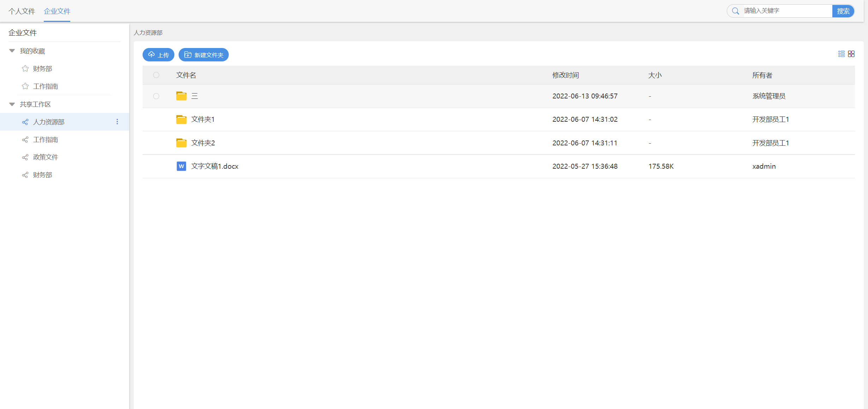Click star icon next to favorite 工作指南
Image resolution: width=868 pixels, height=409 pixels.
[x=25, y=86]
